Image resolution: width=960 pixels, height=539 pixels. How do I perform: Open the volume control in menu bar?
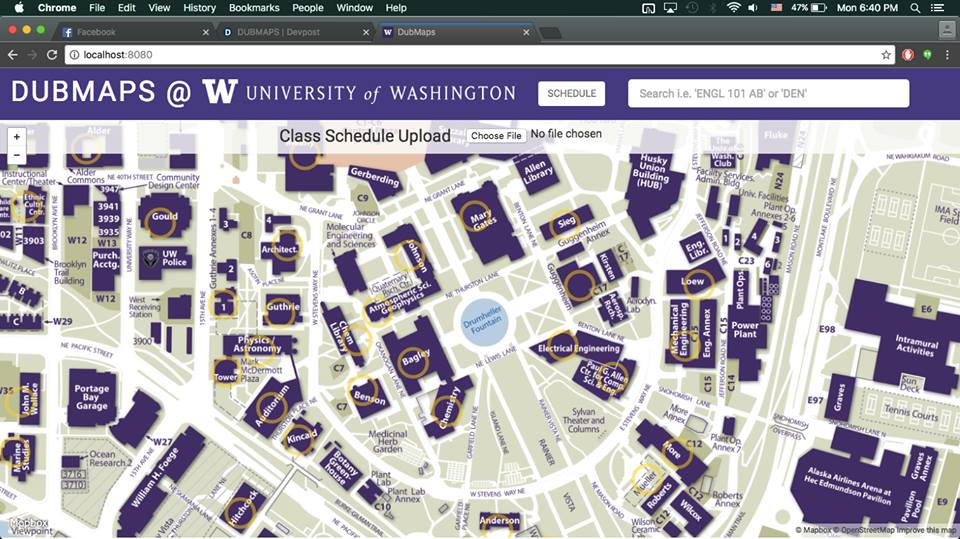(x=753, y=8)
